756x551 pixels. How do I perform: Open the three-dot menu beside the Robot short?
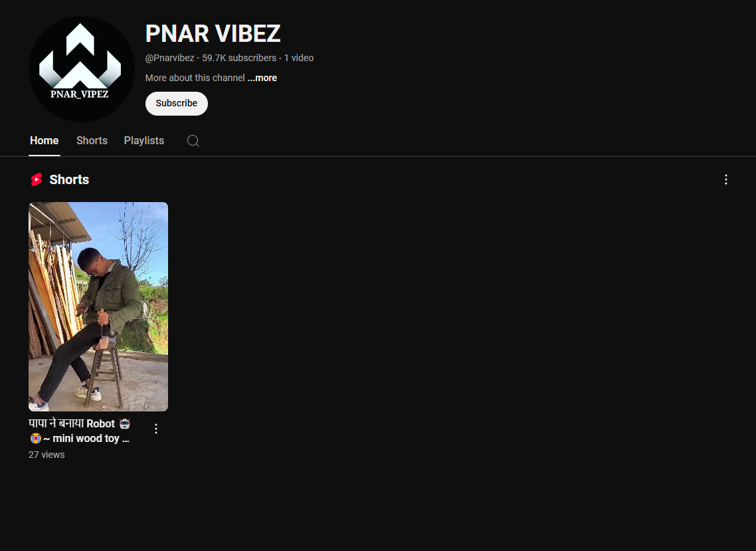[x=155, y=429]
